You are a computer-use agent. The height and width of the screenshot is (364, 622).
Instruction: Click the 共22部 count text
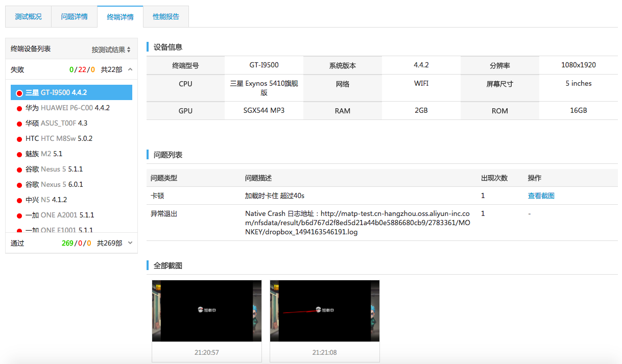111,69
